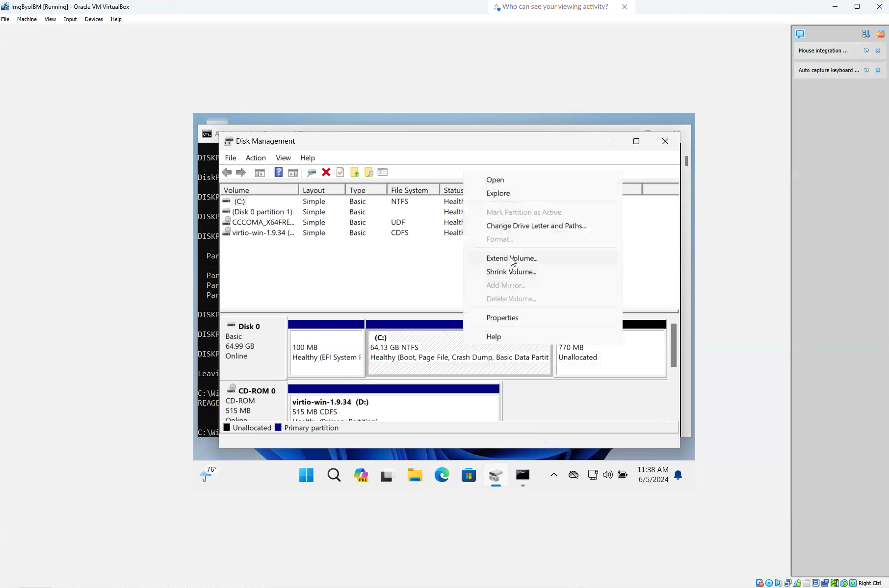Click the red X delete volume icon

click(x=326, y=172)
